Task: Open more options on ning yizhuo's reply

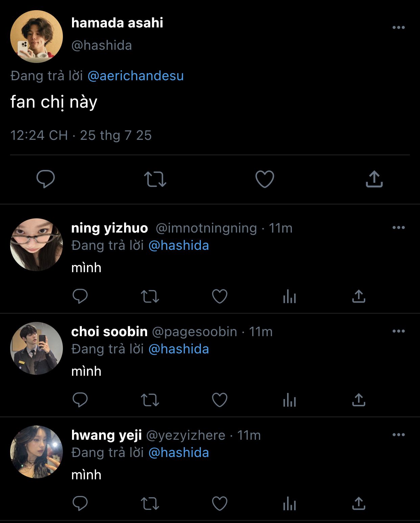Action: click(398, 228)
